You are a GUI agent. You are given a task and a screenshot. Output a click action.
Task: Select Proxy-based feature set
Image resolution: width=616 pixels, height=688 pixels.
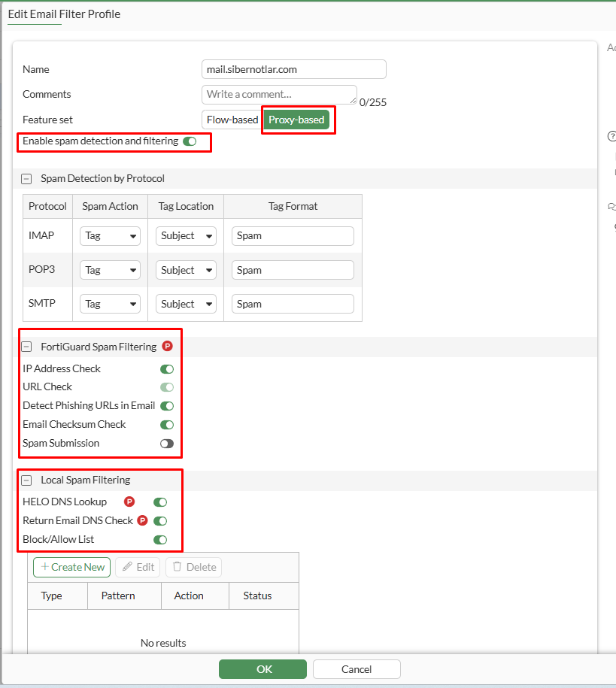(x=296, y=120)
